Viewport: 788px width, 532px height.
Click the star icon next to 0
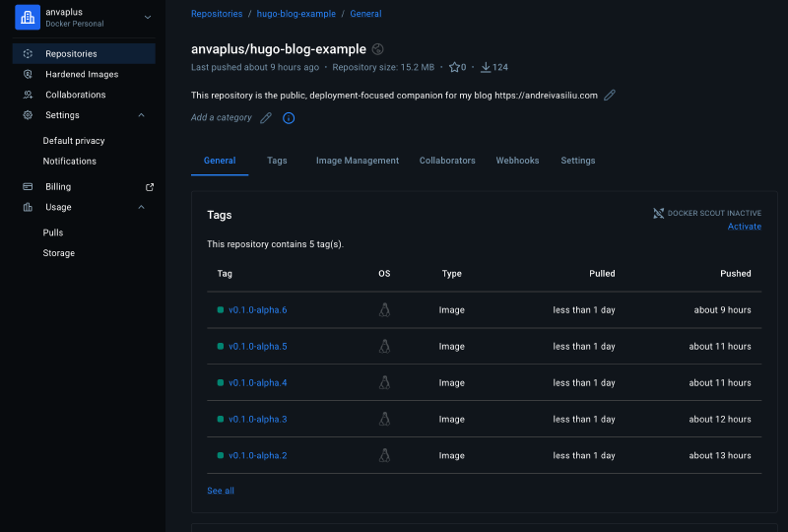[454, 67]
